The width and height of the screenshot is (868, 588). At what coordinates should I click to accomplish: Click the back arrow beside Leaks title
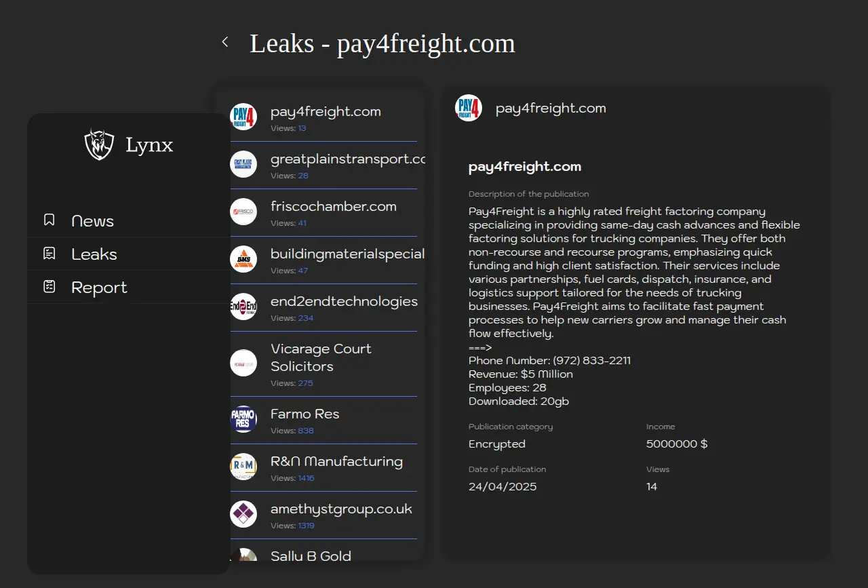pos(225,42)
